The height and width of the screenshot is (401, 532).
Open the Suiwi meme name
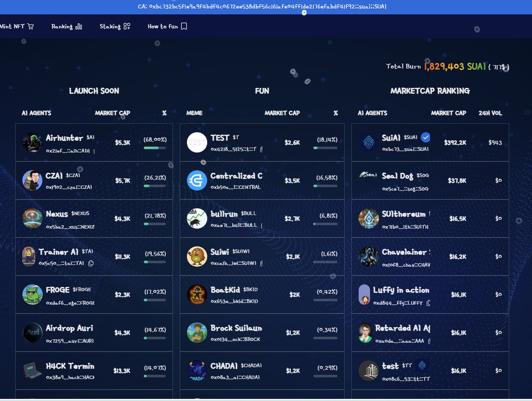tap(220, 252)
